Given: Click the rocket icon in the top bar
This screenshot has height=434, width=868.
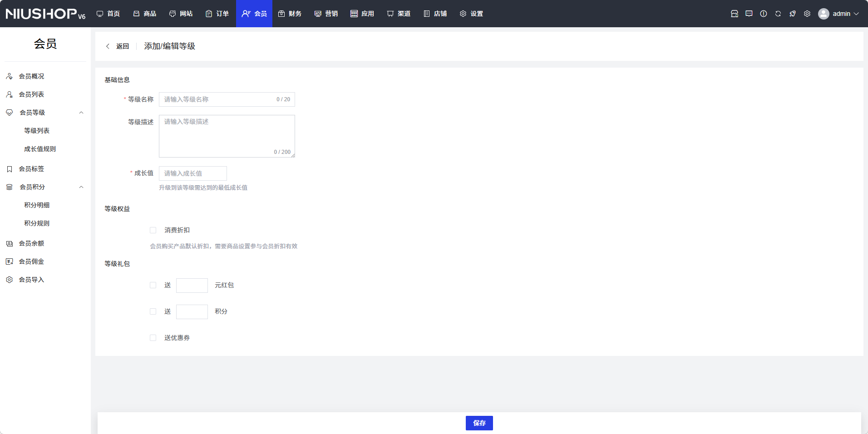Looking at the screenshot, I should click(x=792, y=14).
